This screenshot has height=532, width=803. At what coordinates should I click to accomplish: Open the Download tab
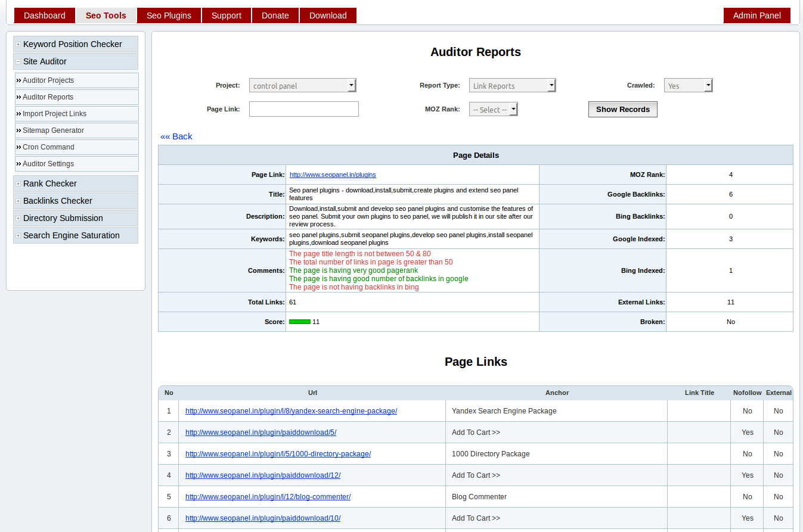328,15
